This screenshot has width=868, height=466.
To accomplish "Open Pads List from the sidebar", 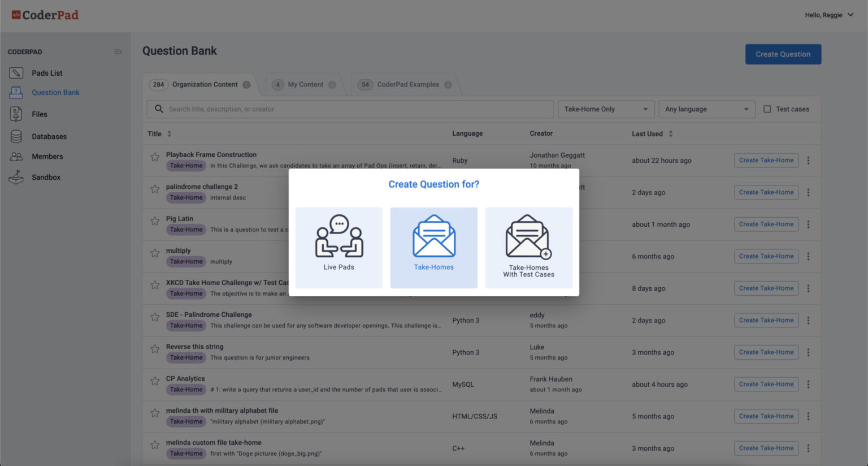I will 47,73.
